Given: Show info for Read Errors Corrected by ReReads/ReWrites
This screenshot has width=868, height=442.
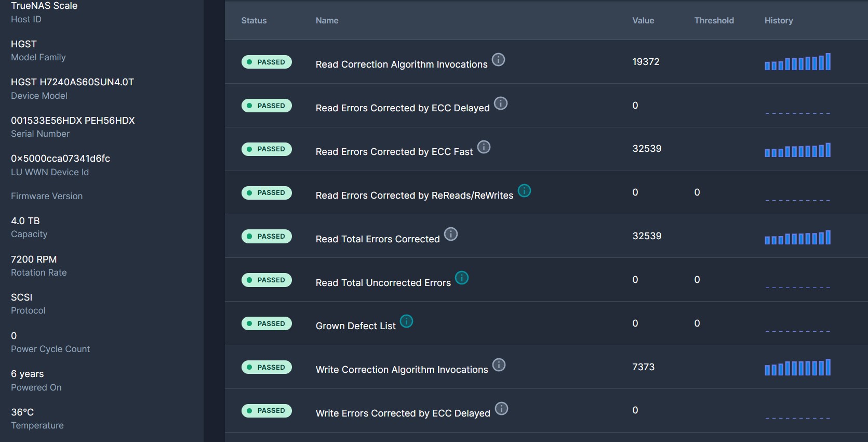Looking at the screenshot, I should pyautogui.click(x=525, y=191).
